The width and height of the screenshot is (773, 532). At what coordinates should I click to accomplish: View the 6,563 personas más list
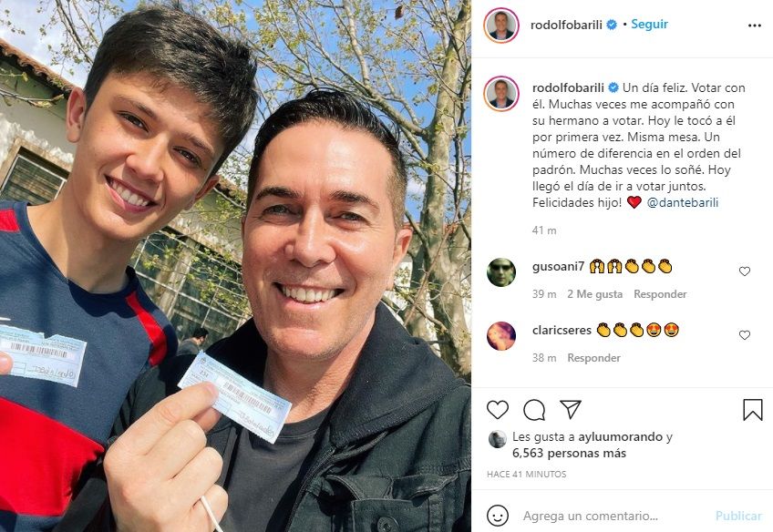pos(569,453)
